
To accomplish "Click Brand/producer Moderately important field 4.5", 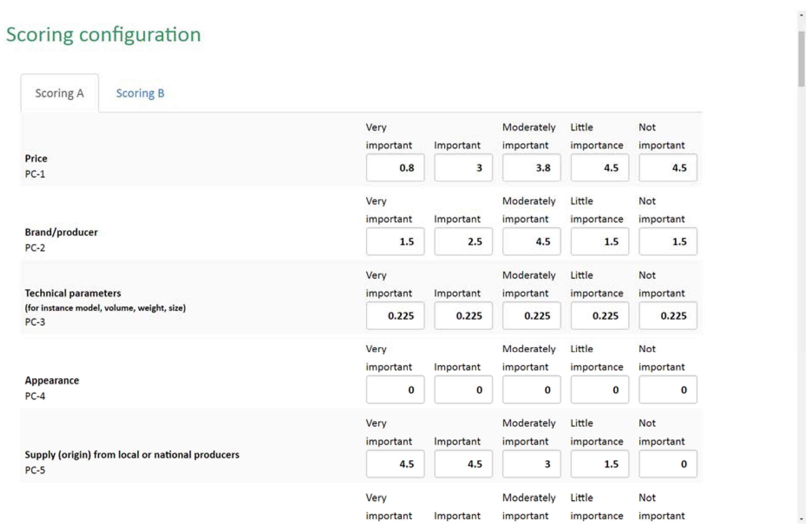I will coord(532,241).
